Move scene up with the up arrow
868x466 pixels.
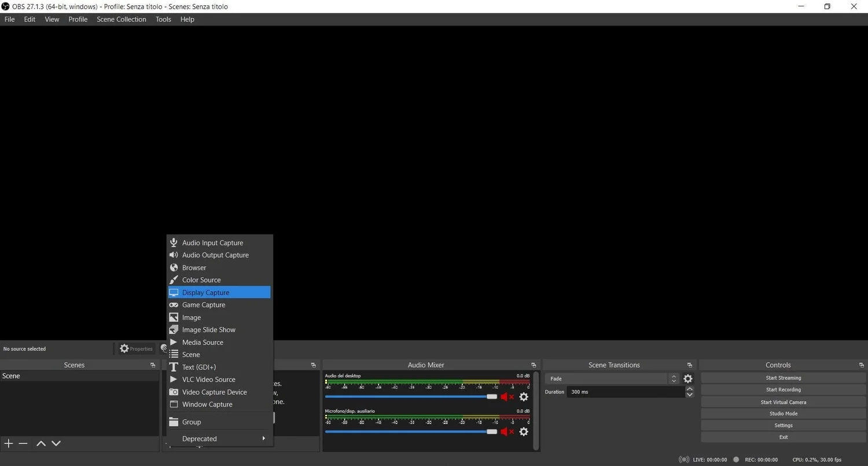(41, 443)
